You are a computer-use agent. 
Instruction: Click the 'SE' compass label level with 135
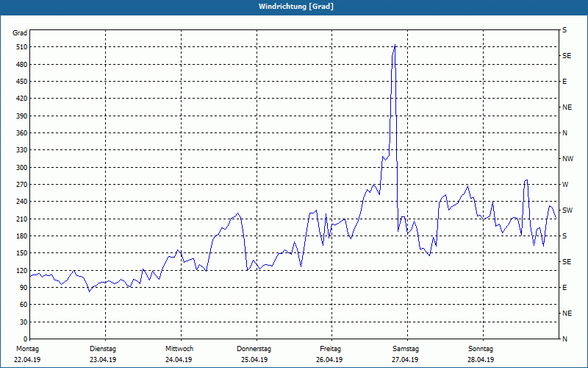tap(567, 262)
